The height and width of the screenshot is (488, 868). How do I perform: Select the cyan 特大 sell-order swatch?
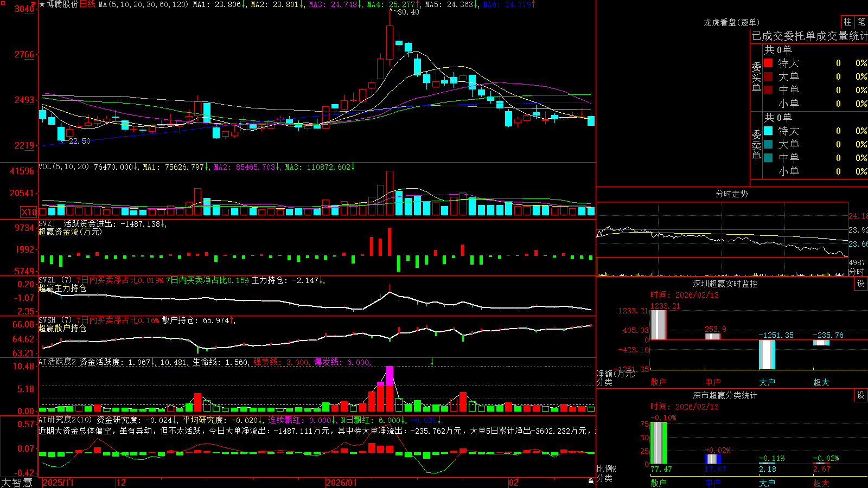(768, 131)
